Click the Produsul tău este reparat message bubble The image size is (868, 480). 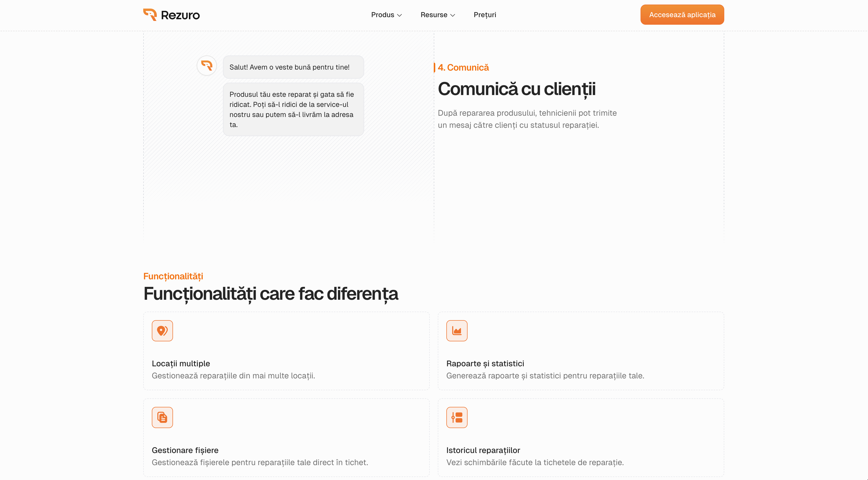293,109
